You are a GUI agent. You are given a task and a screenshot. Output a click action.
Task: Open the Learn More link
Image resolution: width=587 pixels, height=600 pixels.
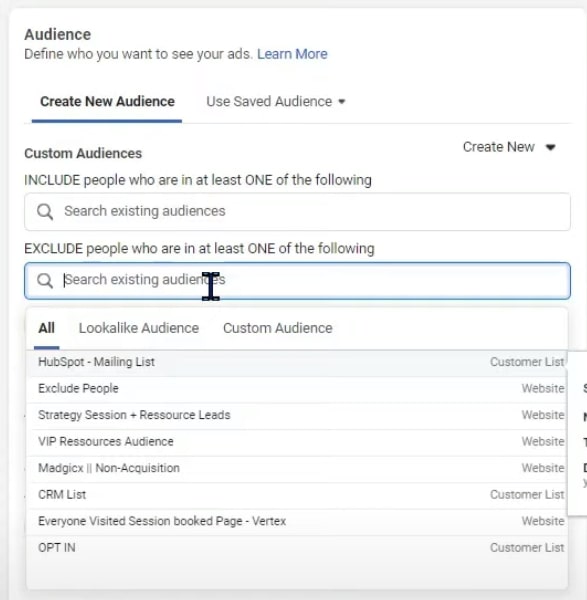pyautogui.click(x=292, y=54)
